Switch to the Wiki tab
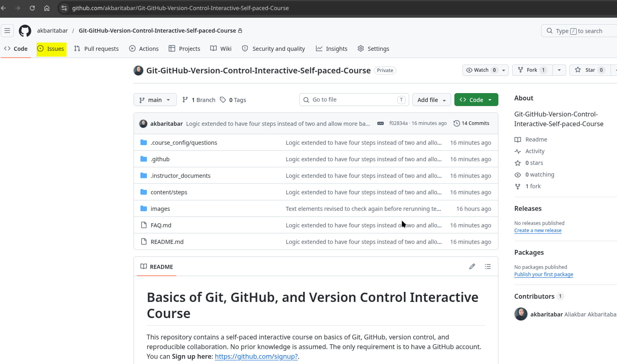This screenshot has width=617, height=364. pyautogui.click(x=221, y=49)
